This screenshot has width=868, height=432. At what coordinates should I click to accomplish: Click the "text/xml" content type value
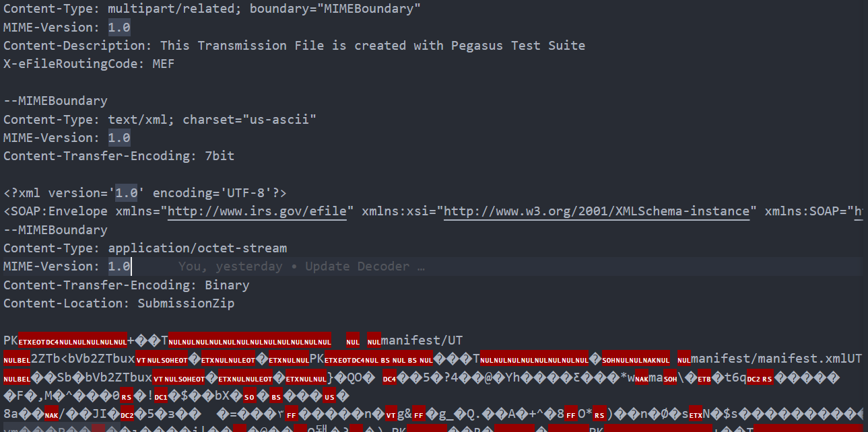pos(138,120)
